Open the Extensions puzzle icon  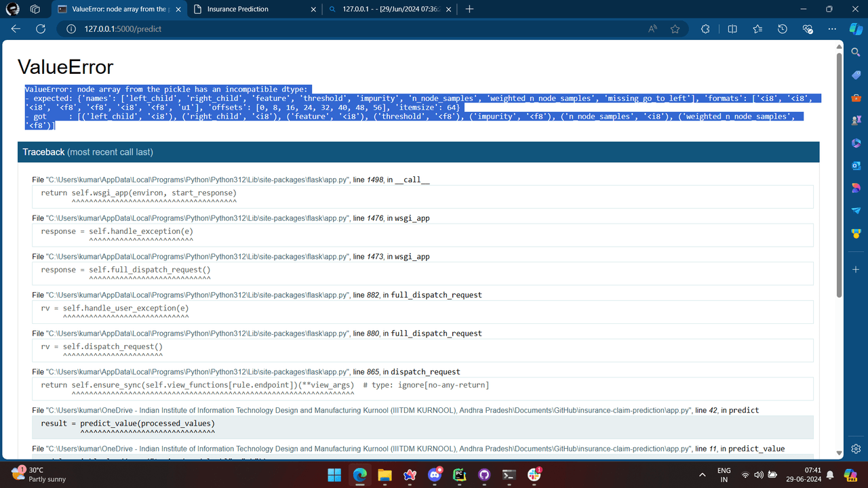(705, 29)
